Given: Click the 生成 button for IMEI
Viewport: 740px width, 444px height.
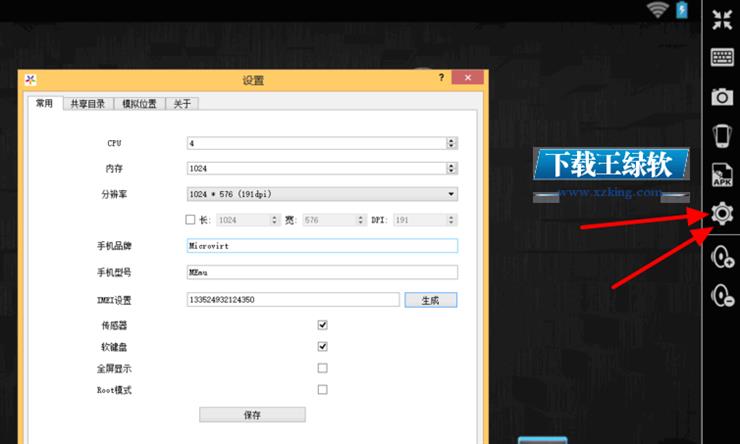Looking at the screenshot, I should click(430, 300).
